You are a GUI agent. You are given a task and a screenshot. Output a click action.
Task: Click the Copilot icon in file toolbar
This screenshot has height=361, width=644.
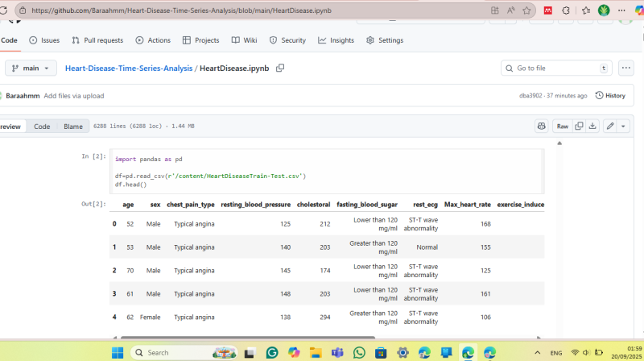542,126
